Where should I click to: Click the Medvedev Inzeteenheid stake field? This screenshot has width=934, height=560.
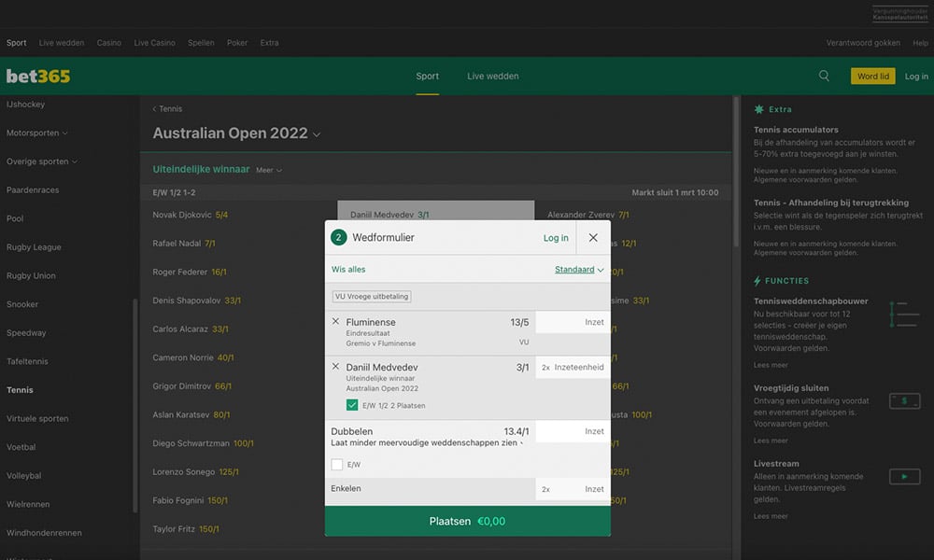[x=573, y=367]
